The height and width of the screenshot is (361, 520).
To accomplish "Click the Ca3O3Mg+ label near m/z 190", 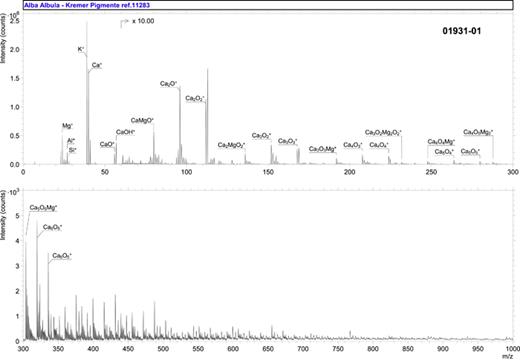I will coord(323,149).
